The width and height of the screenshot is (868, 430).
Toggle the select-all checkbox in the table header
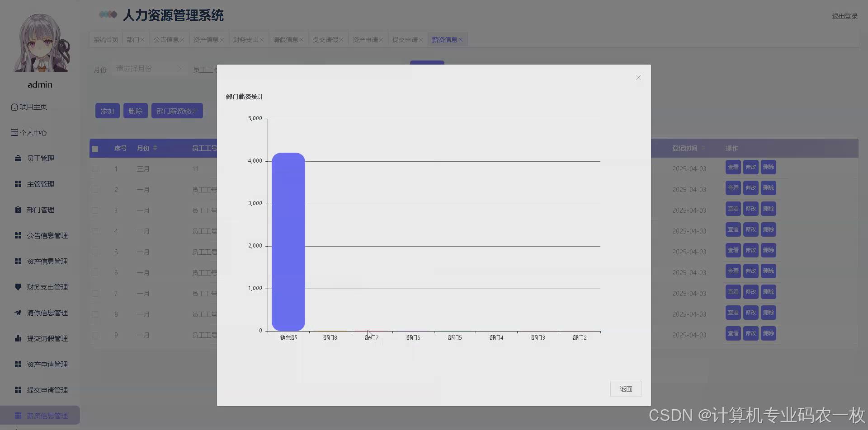[x=95, y=149]
